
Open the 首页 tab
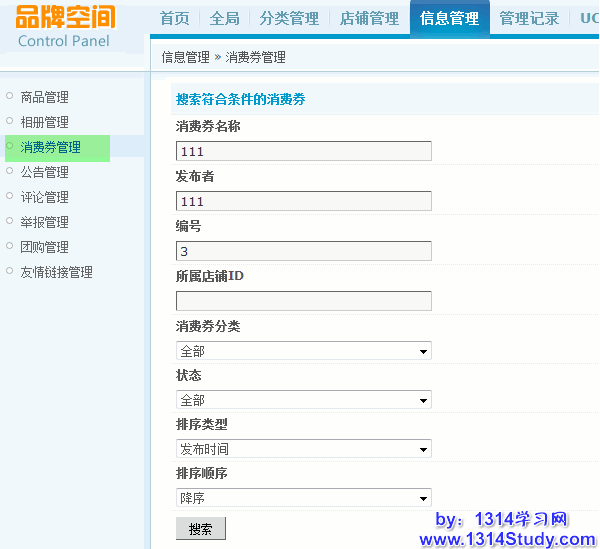tap(175, 18)
